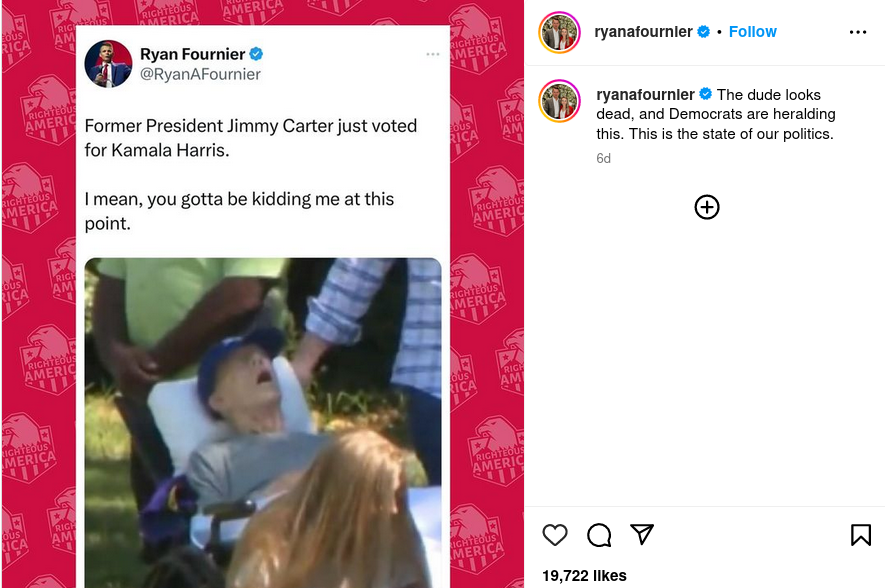Click the three-dot menu inside the embedded tweet
The image size is (885, 588).
coord(432,54)
